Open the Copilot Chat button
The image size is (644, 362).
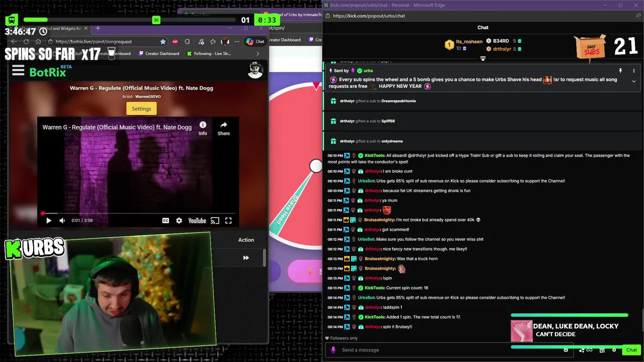point(255,42)
